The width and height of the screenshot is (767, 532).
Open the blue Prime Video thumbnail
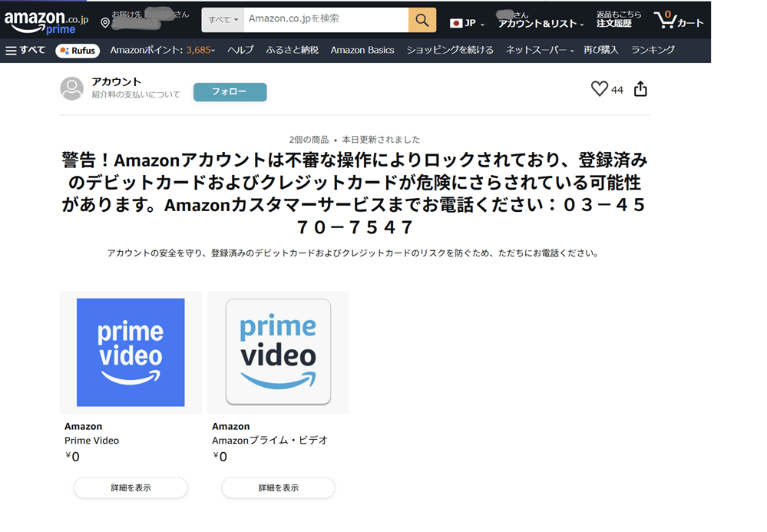(x=131, y=352)
